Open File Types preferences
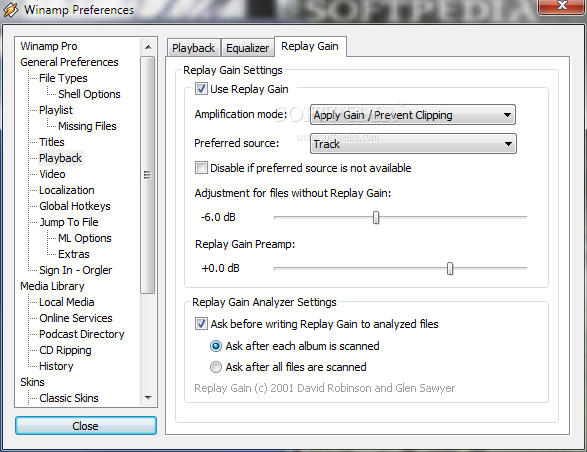587x452 pixels. point(63,78)
